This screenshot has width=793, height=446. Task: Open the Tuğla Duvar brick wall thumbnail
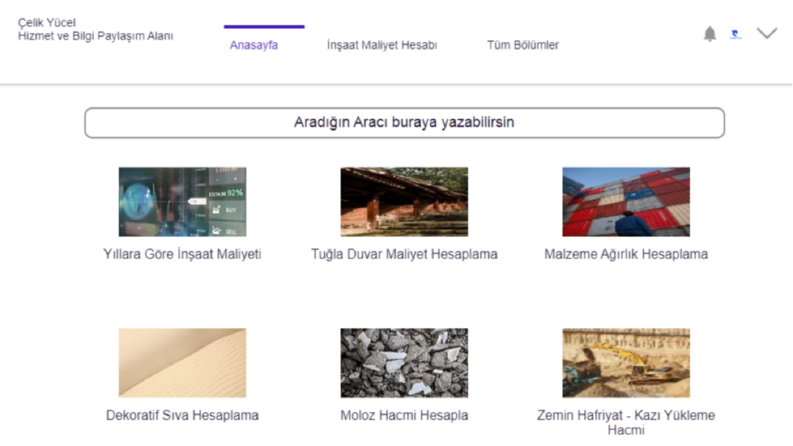(404, 202)
